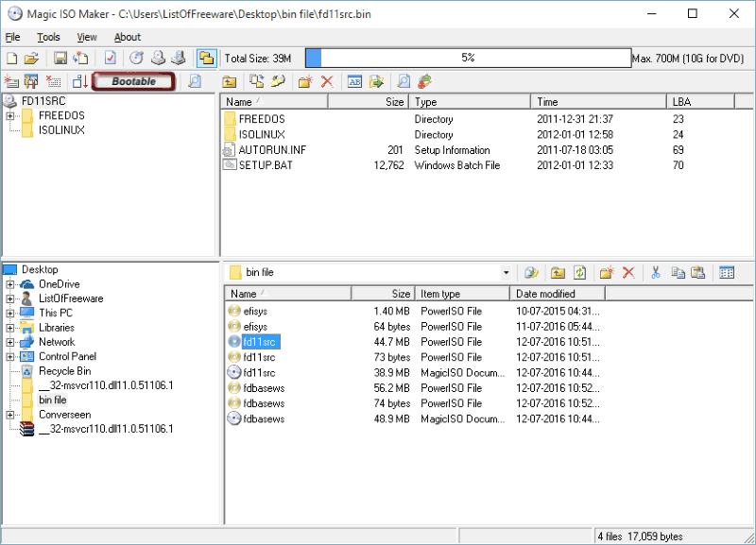
Task: Open the About menu
Action: (128, 37)
